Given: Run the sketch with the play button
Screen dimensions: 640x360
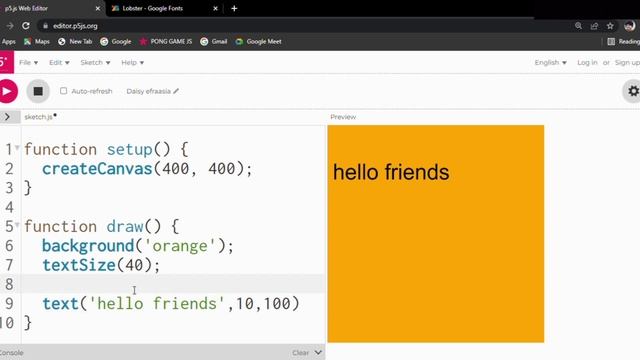Looking at the screenshot, I should [7, 91].
